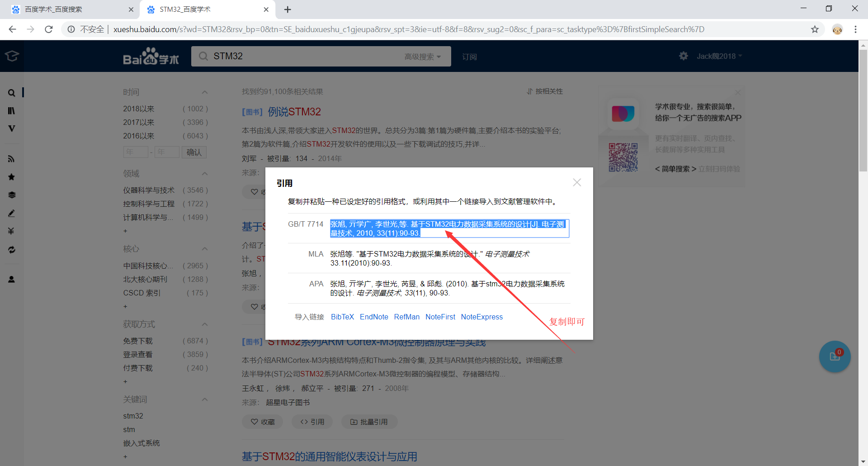
Task: Filter by 2018以来
Action: pyautogui.click(x=139, y=109)
